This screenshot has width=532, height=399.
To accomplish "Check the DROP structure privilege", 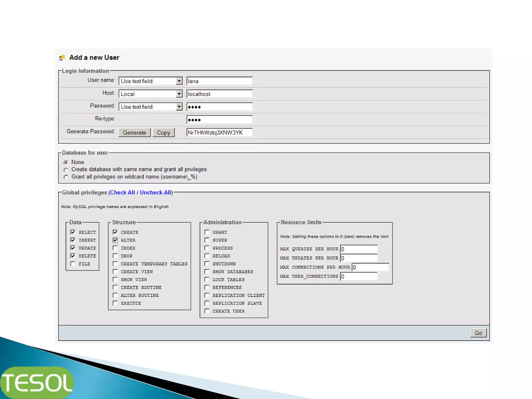I will [115, 256].
